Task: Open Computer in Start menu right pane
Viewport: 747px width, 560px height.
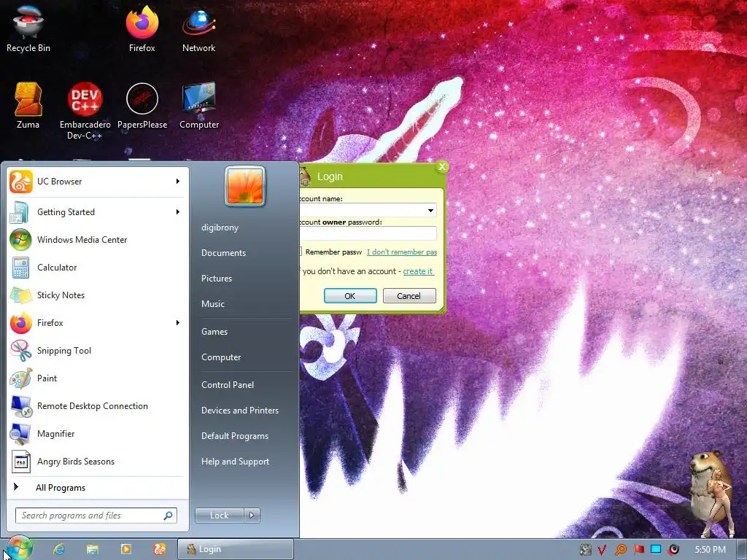Action: click(x=220, y=357)
